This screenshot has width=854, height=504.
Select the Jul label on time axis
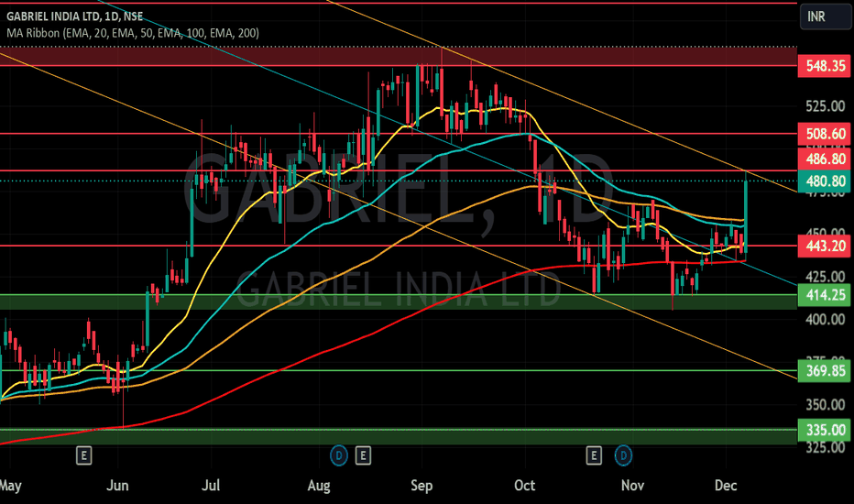coord(211,485)
